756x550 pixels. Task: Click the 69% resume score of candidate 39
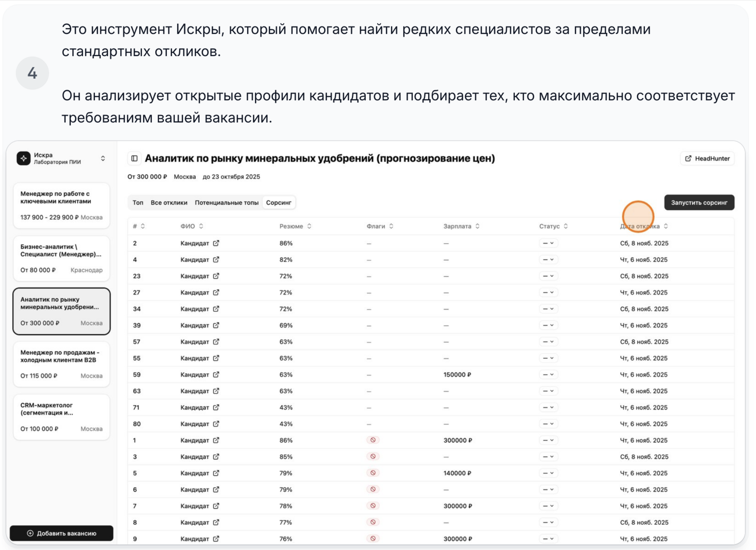pyautogui.click(x=286, y=325)
